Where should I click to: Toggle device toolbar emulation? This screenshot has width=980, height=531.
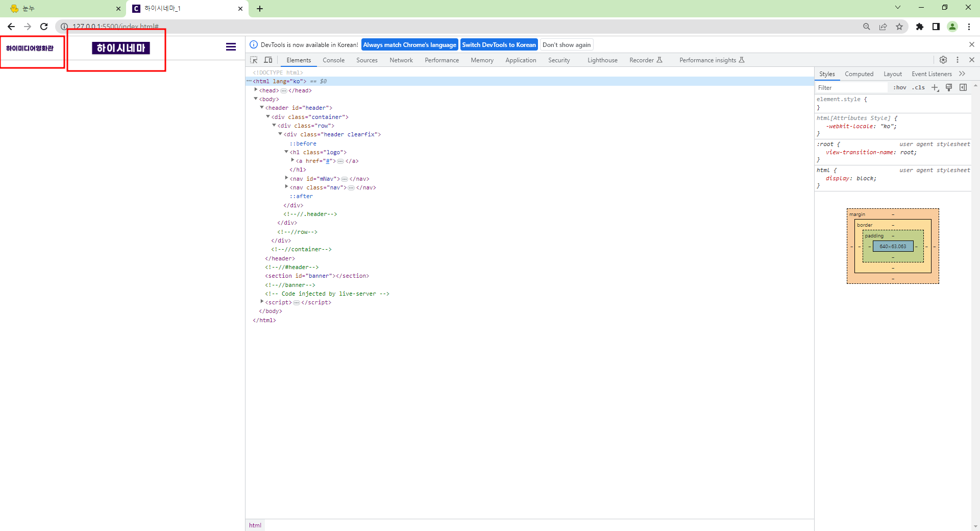tap(268, 60)
